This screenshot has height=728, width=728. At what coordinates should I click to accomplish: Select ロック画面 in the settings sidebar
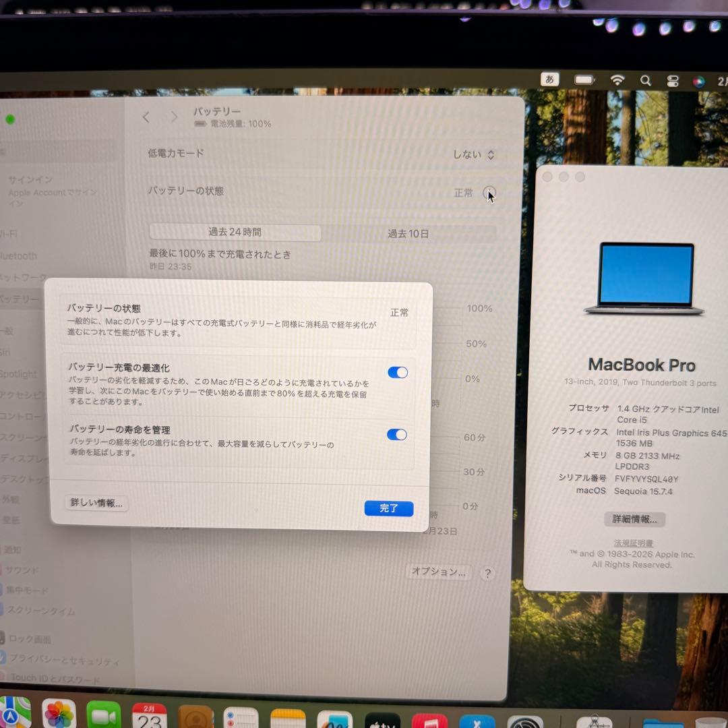point(30,639)
